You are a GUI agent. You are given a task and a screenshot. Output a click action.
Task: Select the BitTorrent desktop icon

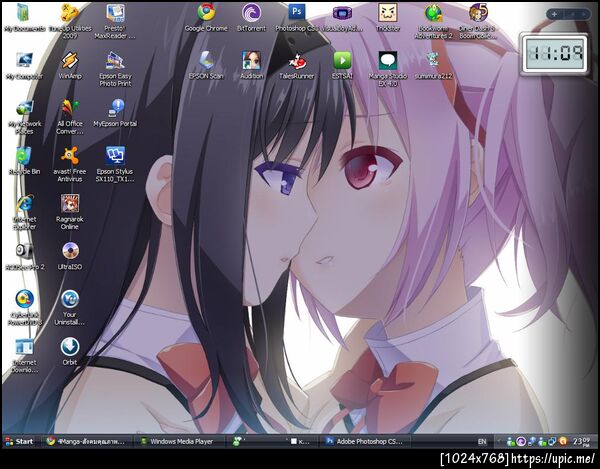pyautogui.click(x=251, y=18)
